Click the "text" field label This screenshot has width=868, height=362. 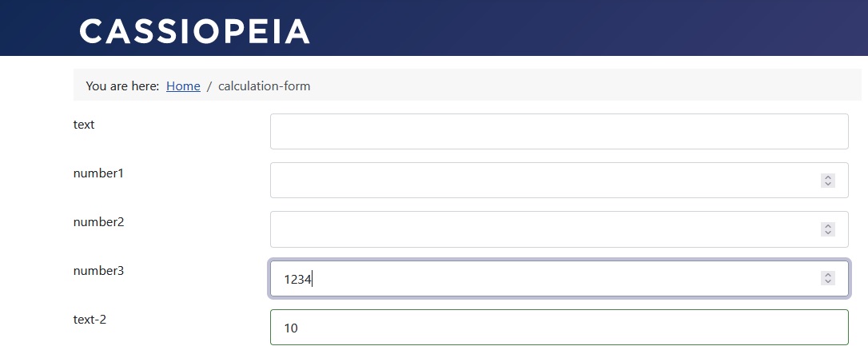pyautogui.click(x=84, y=124)
